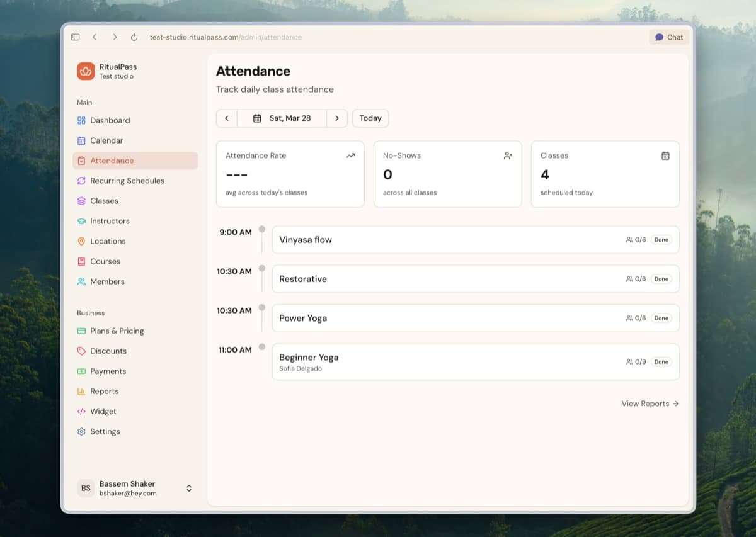
Task: Click the 9:00 AM time label
Action: point(236,232)
